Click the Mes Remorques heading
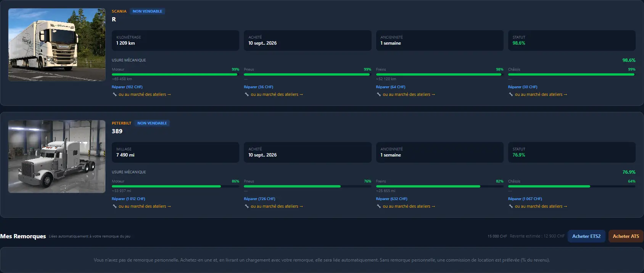644x273 pixels. pos(23,236)
